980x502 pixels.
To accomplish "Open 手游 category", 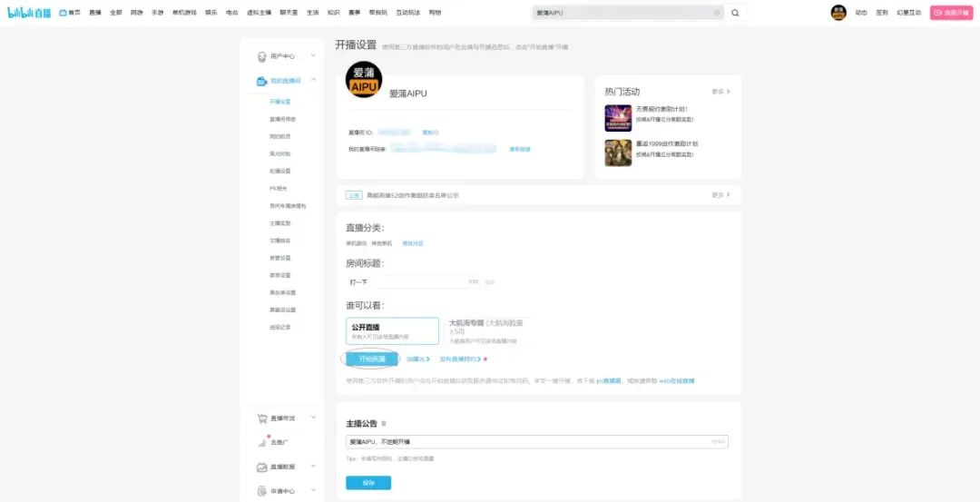I will [158, 13].
